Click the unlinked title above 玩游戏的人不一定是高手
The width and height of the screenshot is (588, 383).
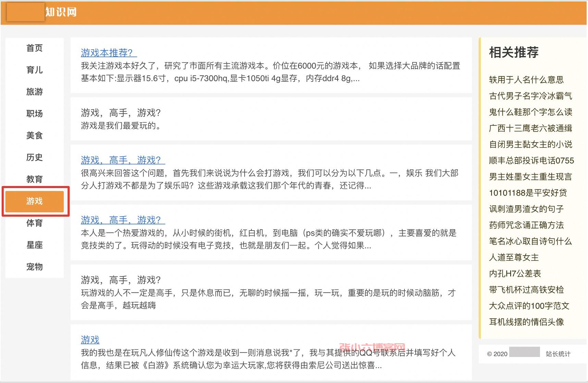[x=121, y=280]
